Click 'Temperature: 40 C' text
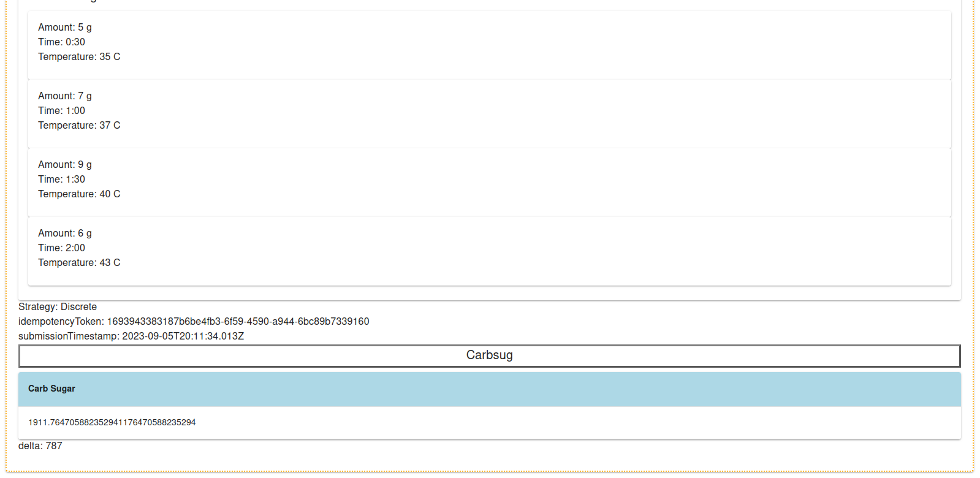 coord(79,194)
